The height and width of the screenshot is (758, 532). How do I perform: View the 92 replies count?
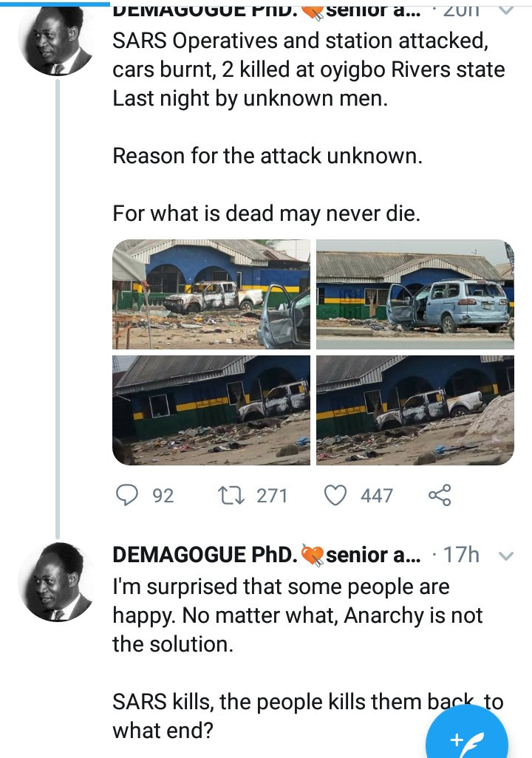click(163, 495)
